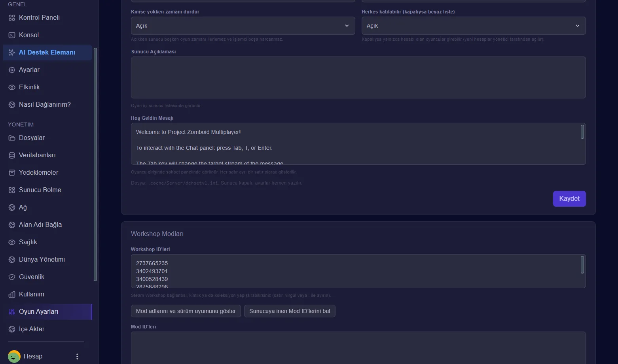The width and height of the screenshot is (618, 364).
Task: Click the Konsol terminal icon in the sidebar
Action: pyautogui.click(x=12, y=35)
